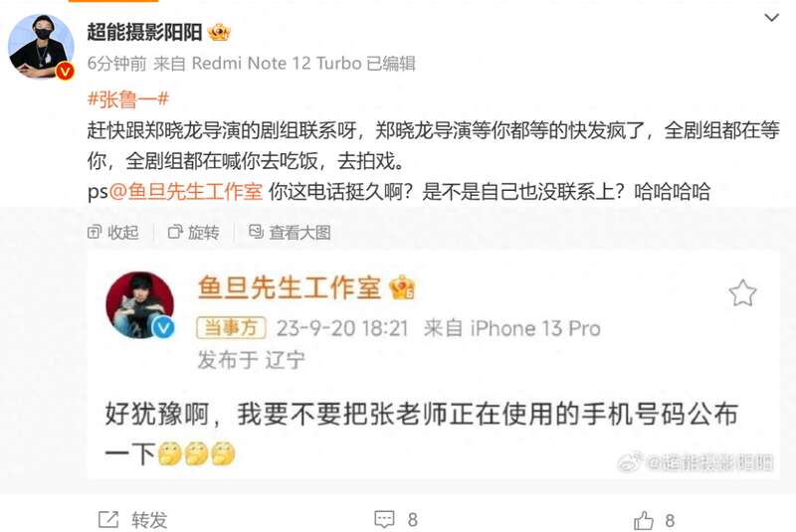Rotate the image with 旋转 button
This screenshot has height=532, width=796.
tap(193, 233)
